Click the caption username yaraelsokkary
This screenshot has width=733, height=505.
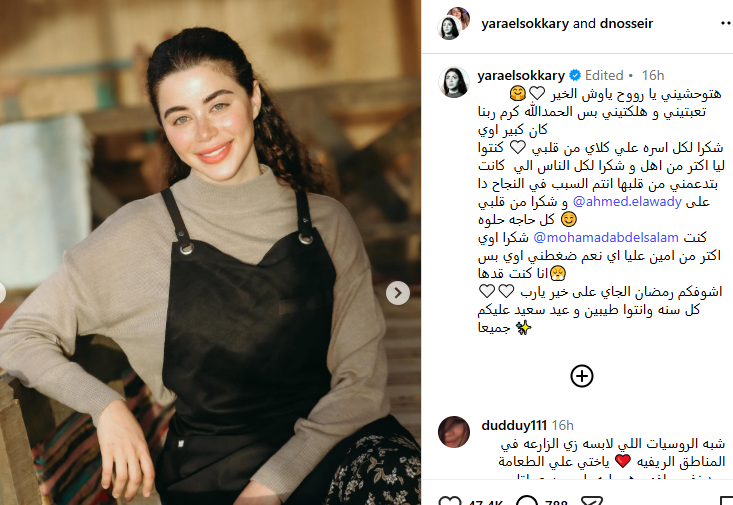coord(521,75)
